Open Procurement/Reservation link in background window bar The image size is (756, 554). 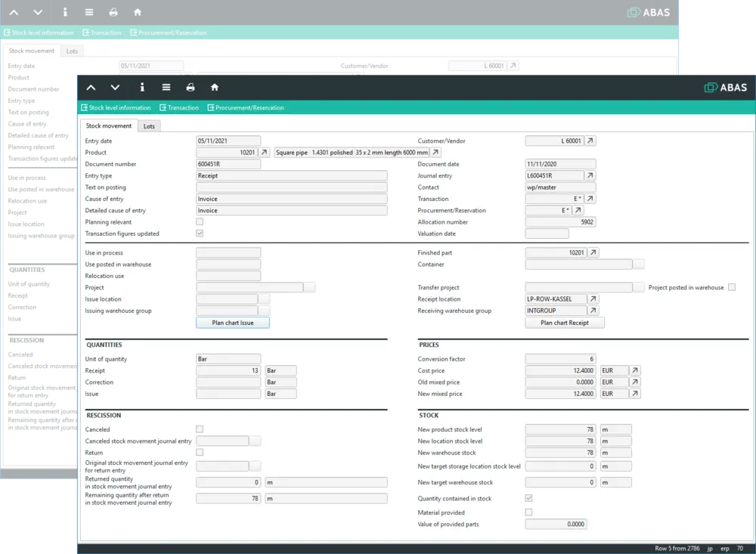point(169,32)
